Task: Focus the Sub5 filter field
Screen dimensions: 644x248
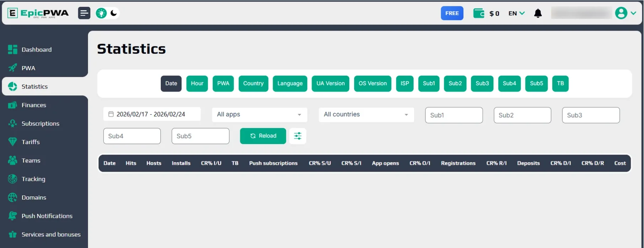Action: click(x=200, y=136)
